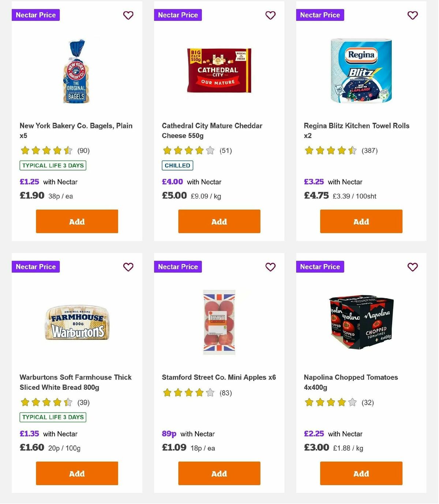Favourite the Regina Blitz Kitchen Towels
Screen dimensions: 439x504
click(413, 15)
